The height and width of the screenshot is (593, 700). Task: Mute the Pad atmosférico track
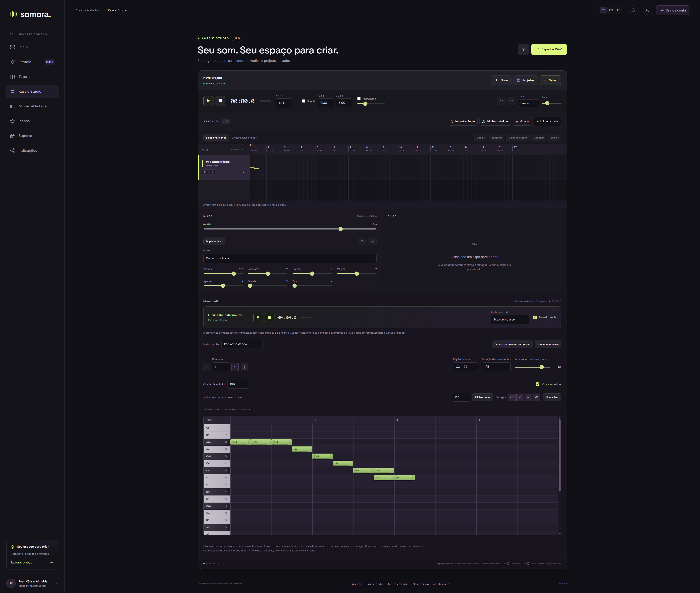click(205, 172)
